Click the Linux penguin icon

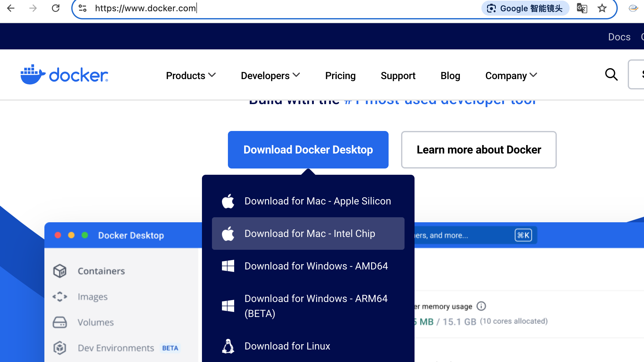tap(228, 346)
